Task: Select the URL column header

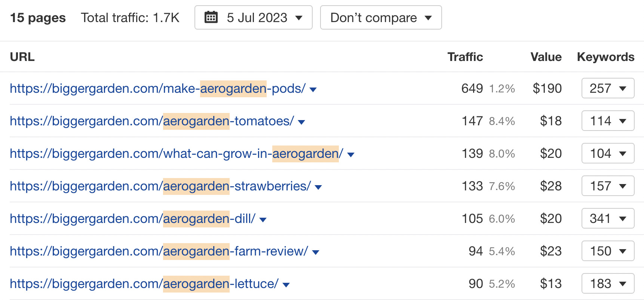Action: coord(22,57)
